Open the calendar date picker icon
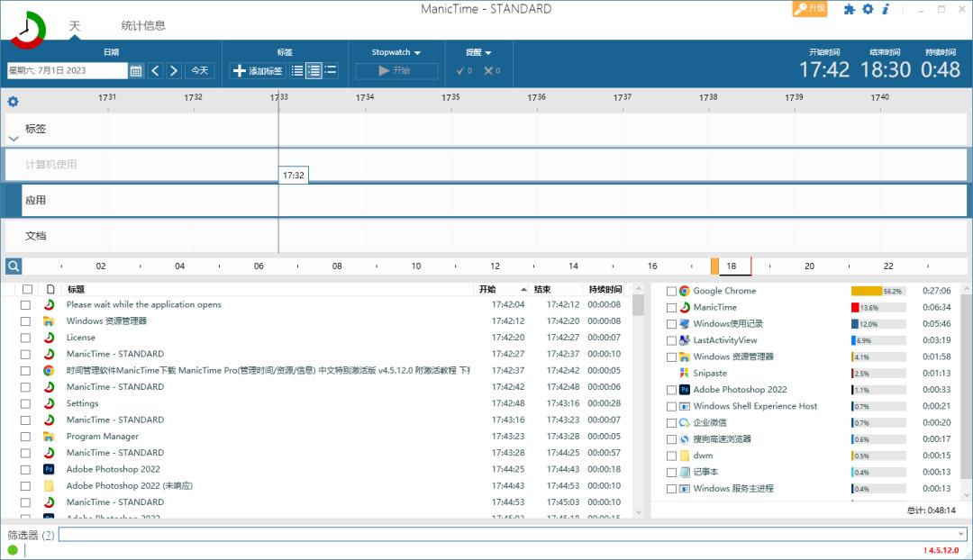 coord(136,70)
